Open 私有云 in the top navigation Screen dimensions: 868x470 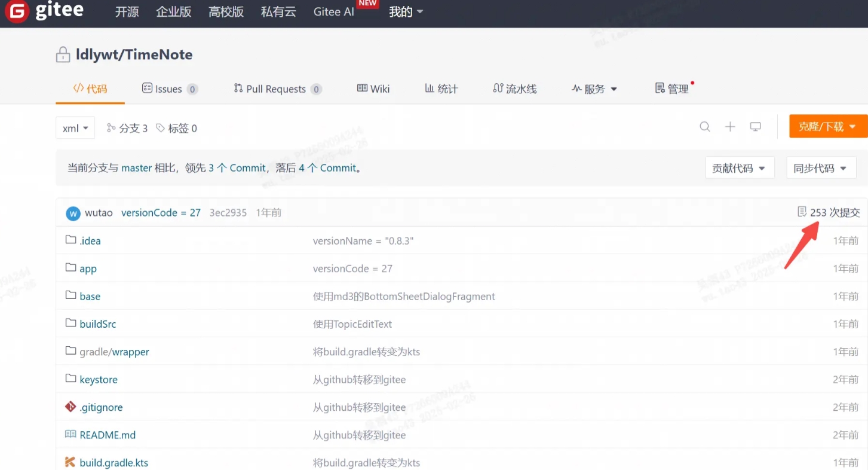(x=278, y=12)
